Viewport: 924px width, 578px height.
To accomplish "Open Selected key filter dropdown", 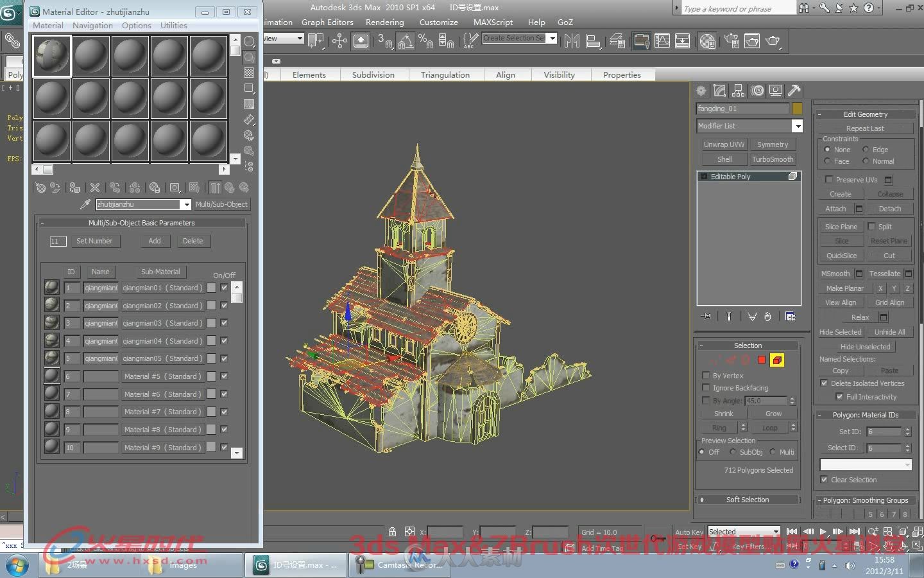I will [776, 532].
